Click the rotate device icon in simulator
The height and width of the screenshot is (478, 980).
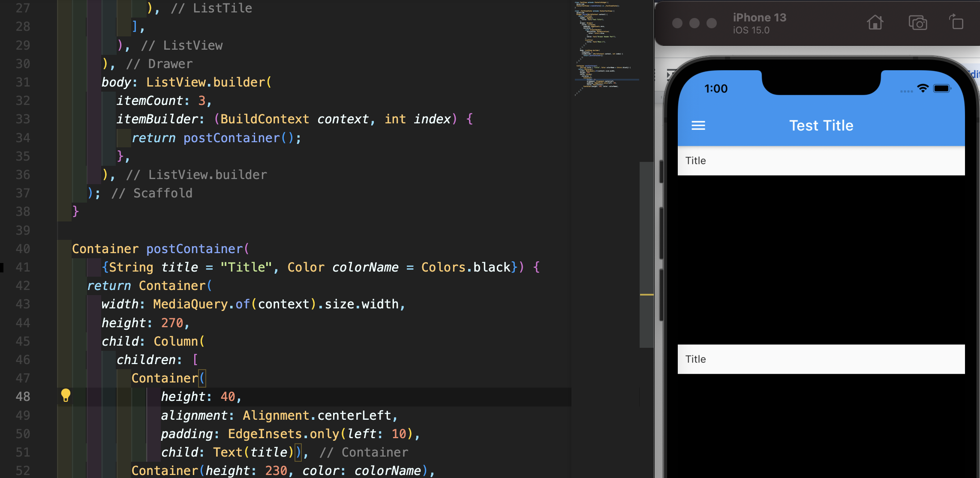click(956, 22)
